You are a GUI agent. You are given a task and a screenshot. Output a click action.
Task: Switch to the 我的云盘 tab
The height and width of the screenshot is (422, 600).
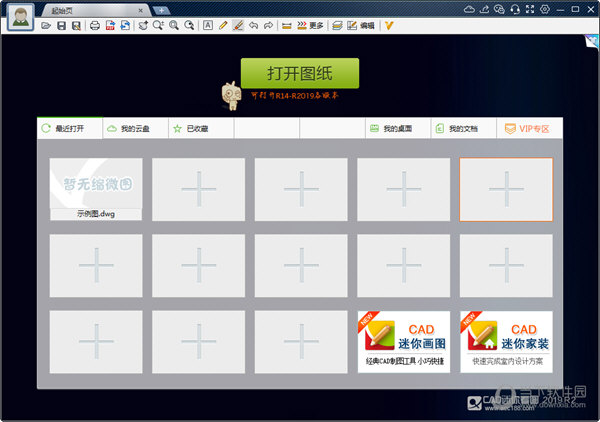coord(134,129)
